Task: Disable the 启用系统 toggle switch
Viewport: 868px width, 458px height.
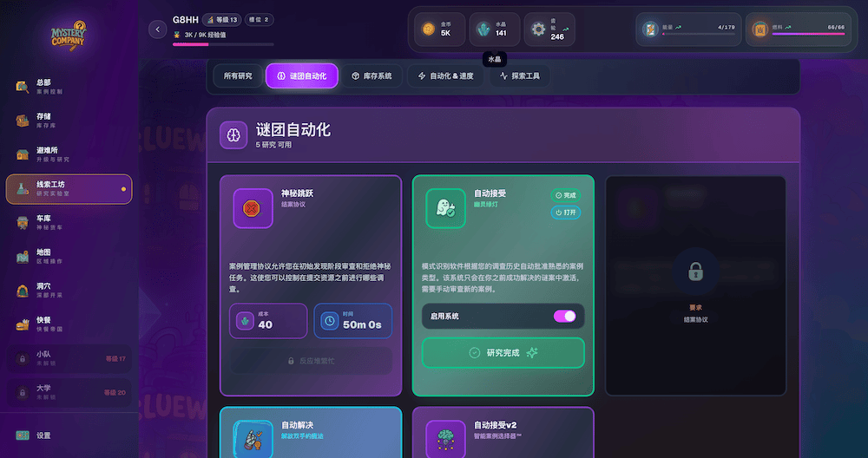Action: pyautogui.click(x=564, y=317)
